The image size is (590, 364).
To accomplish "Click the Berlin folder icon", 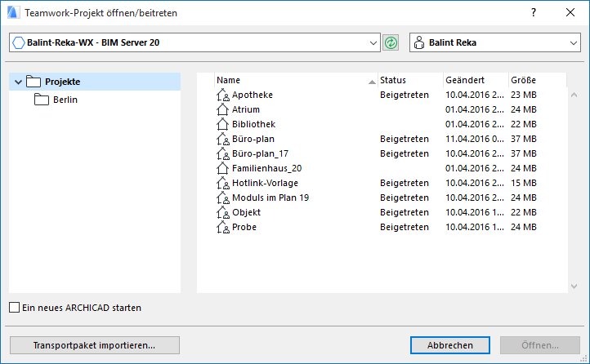I will [x=42, y=100].
